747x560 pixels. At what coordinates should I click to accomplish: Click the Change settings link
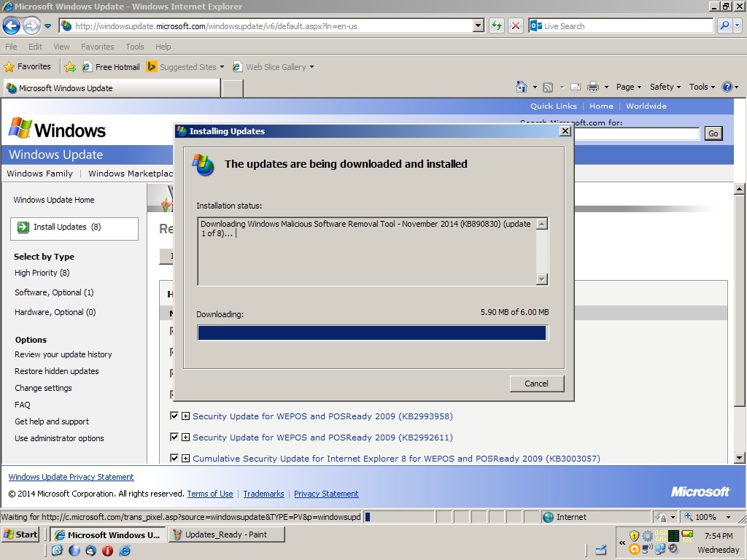click(43, 388)
